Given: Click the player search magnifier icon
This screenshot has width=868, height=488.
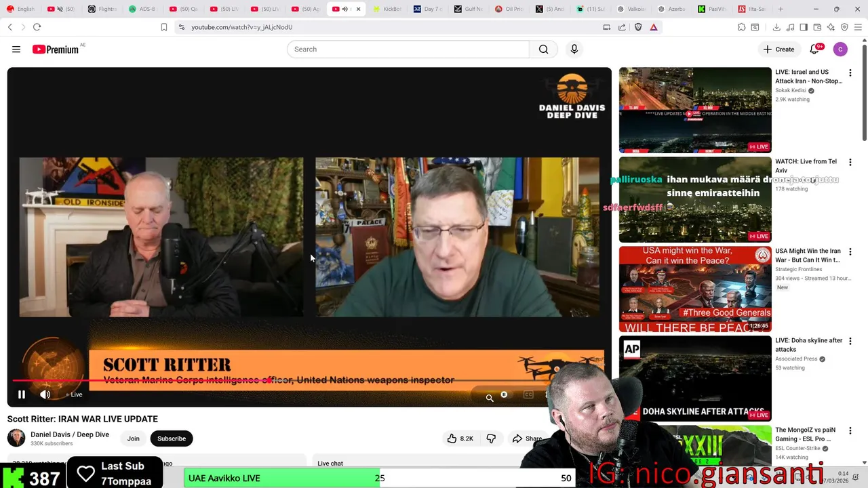Looking at the screenshot, I should pyautogui.click(x=490, y=398).
